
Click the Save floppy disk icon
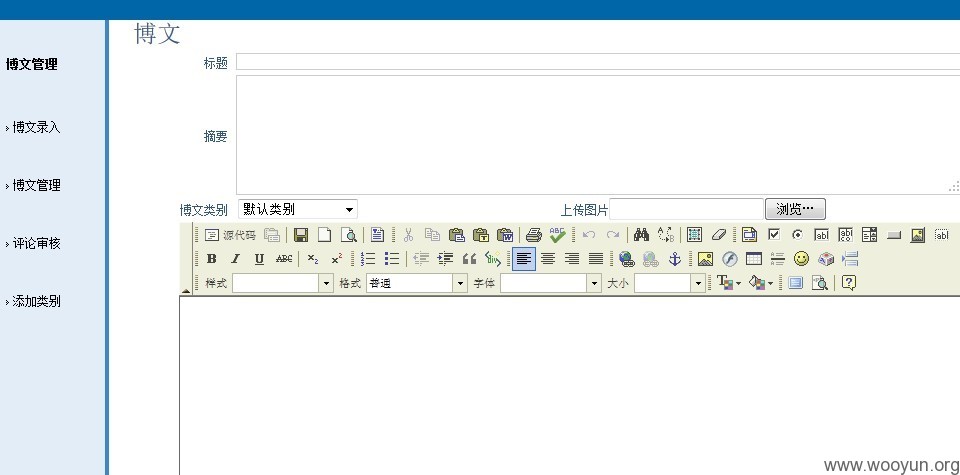[x=301, y=235]
